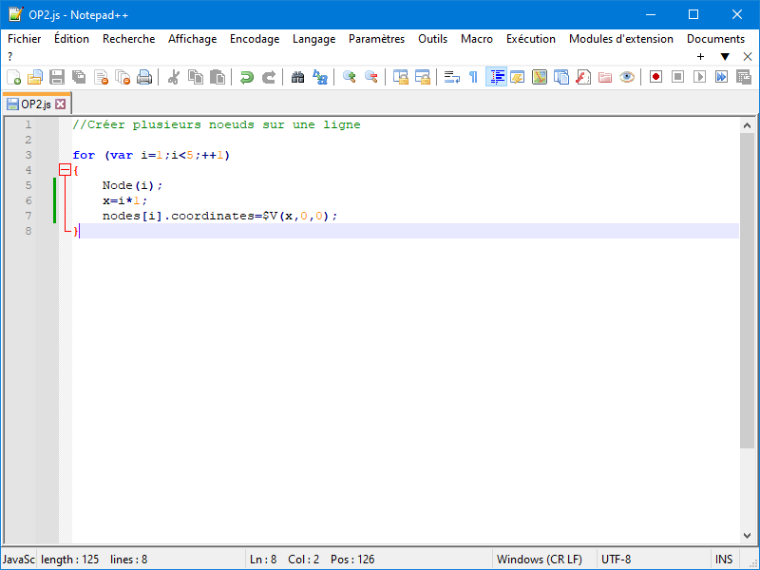This screenshot has width=760, height=570.
Task: Click the vertical scrollbar down arrow
Action: 747,536
